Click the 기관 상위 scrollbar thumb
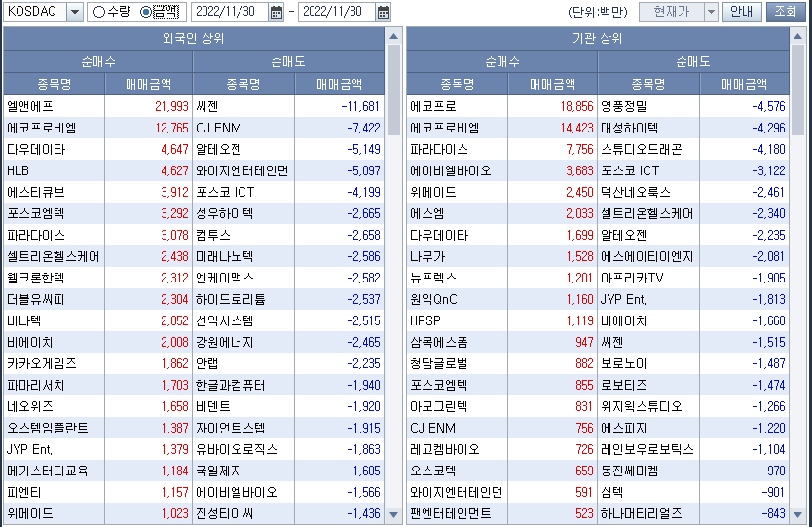Screen dimensions: 812x527 [797, 90]
